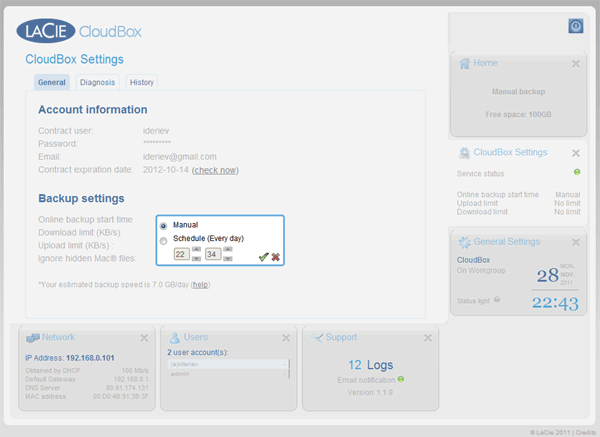Close the Home widget

(576, 64)
